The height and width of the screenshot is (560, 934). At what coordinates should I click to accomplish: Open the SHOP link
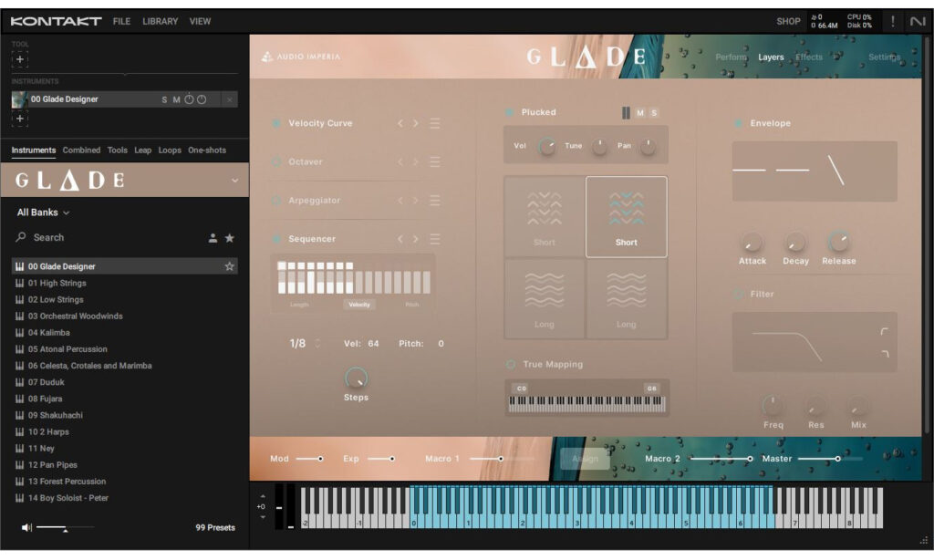(x=788, y=21)
